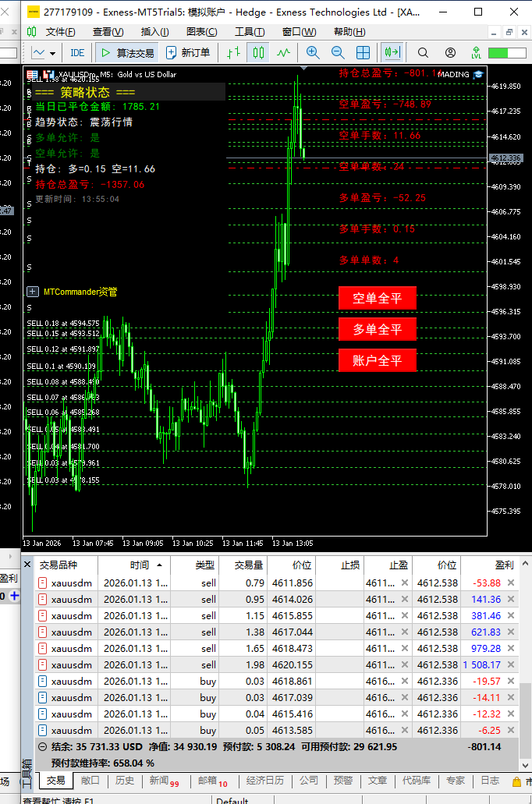Close the sell 1.98 position via X
Screen dimensions: 532x804
(511, 664)
